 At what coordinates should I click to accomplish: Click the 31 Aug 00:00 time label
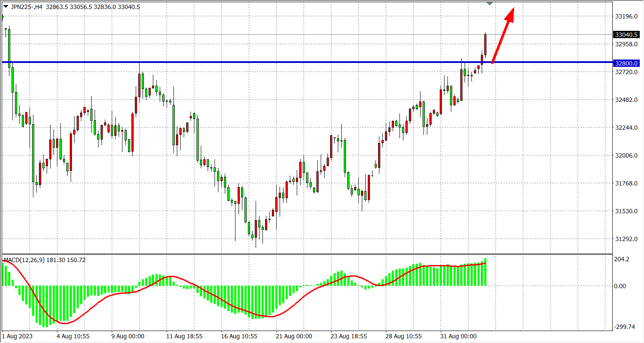459,336
